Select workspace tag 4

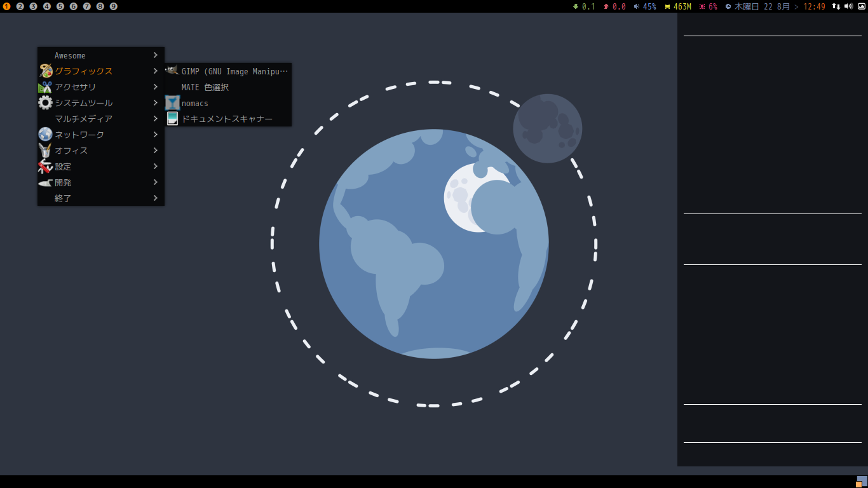47,6
